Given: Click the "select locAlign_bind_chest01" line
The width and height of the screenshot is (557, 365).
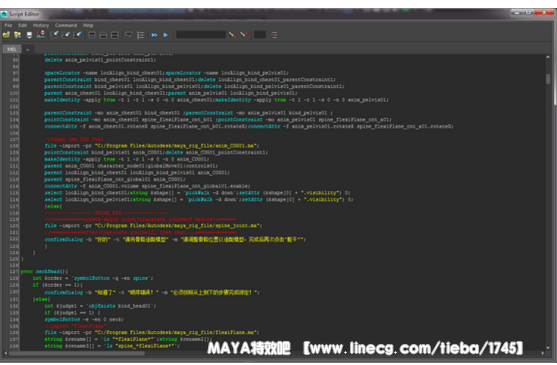Looking at the screenshot, I should pyautogui.click(x=198, y=193).
